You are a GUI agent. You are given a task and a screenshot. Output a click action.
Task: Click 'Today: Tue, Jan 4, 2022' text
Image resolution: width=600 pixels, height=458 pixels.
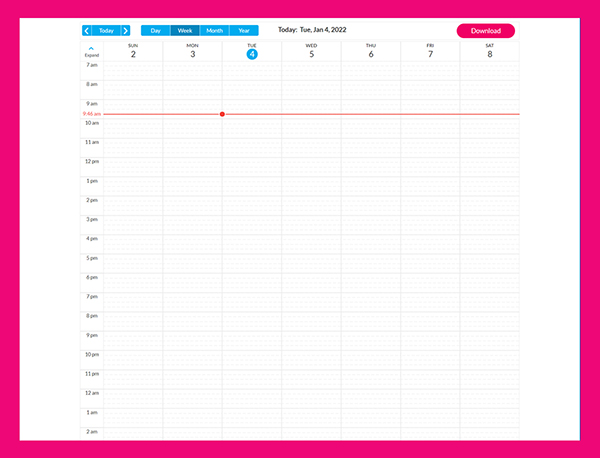pos(312,30)
